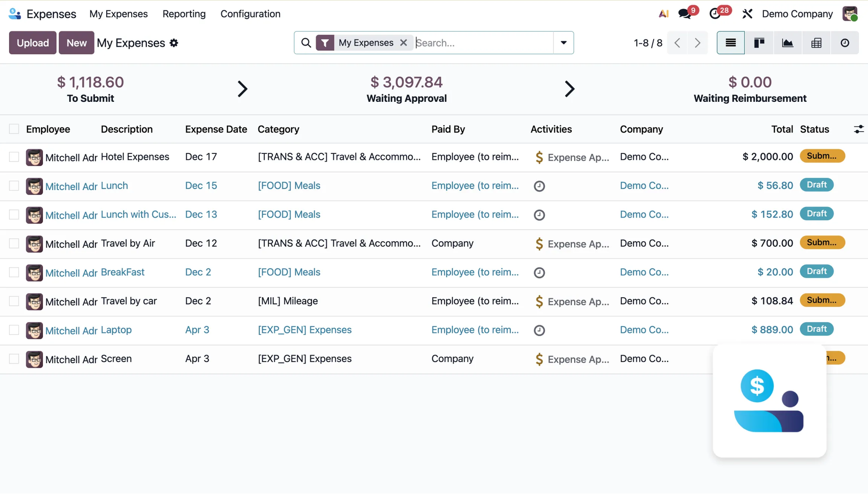This screenshot has width=868, height=494.
Task: Toggle the select-all header checkbox
Action: [x=14, y=129]
